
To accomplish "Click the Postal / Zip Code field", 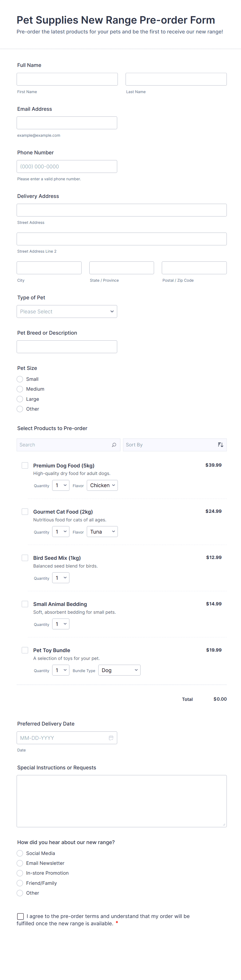I will click(x=194, y=268).
